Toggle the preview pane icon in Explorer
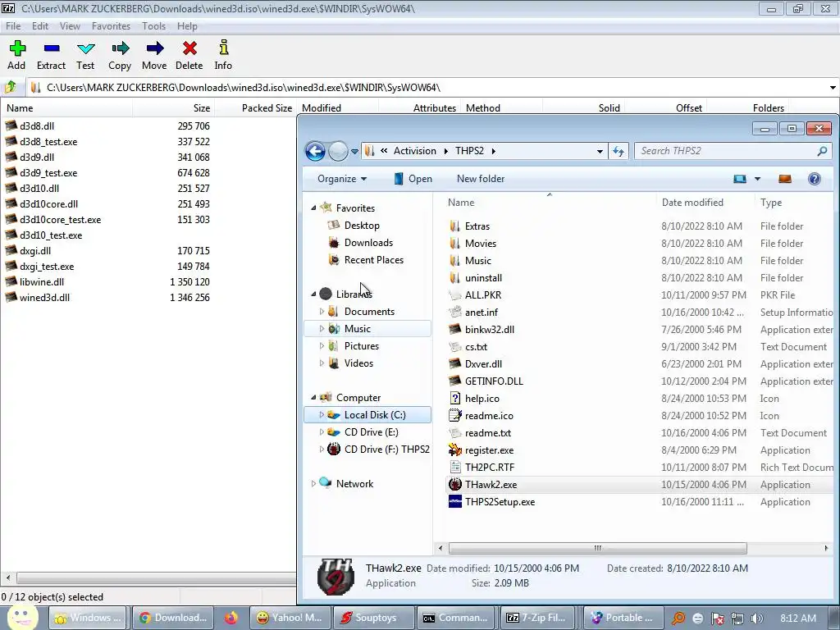 pos(785,179)
